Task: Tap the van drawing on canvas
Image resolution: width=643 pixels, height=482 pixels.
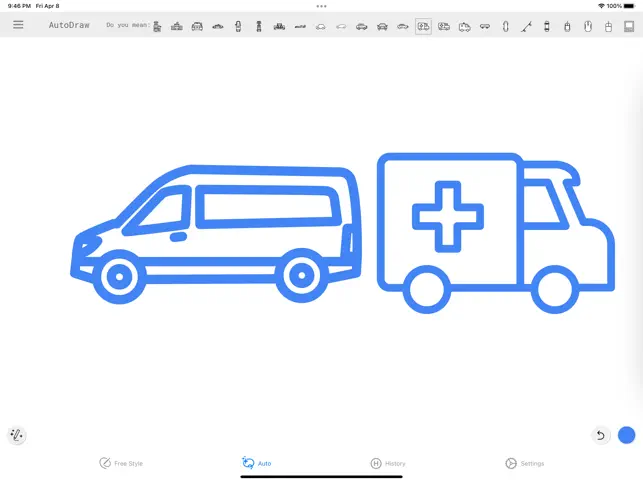Action: pyautogui.click(x=216, y=234)
